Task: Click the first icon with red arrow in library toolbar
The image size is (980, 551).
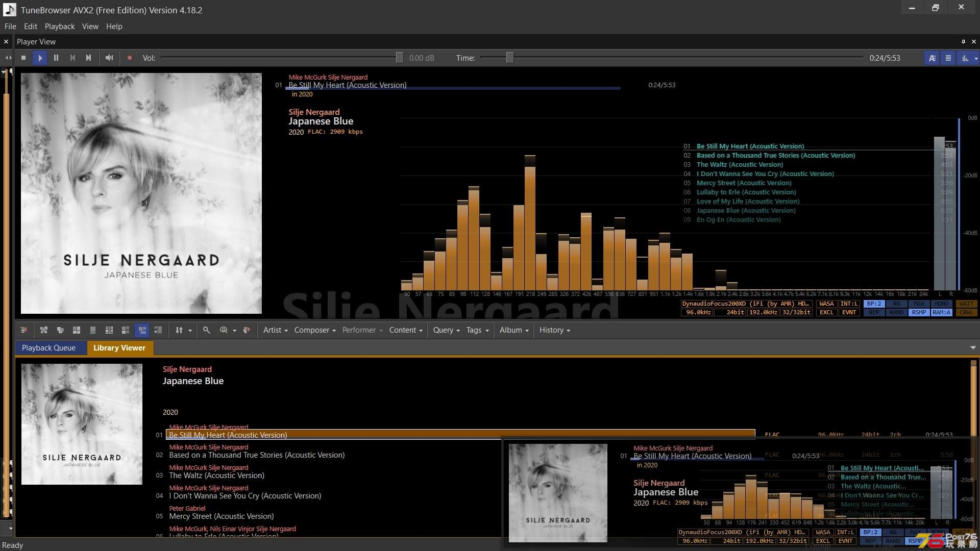Action: tap(23, 330)
